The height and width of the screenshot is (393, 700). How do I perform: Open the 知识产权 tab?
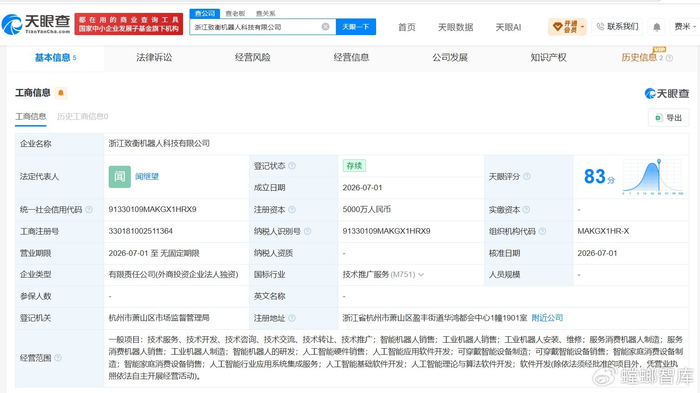(548, 57)
